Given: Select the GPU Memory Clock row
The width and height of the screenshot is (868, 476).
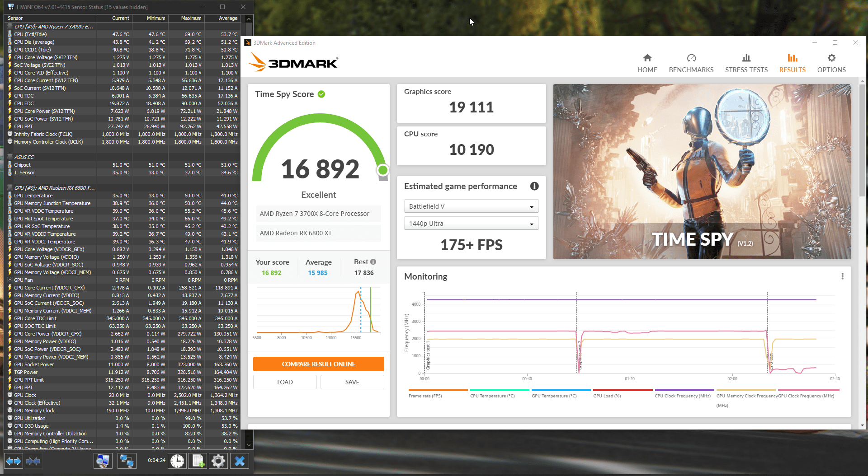Looking at the screenshot, I should (122, 411).
